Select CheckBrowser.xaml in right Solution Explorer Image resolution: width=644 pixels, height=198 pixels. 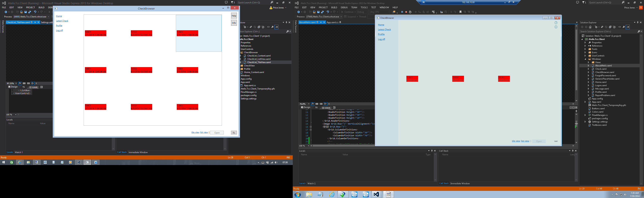coord(604,72)
